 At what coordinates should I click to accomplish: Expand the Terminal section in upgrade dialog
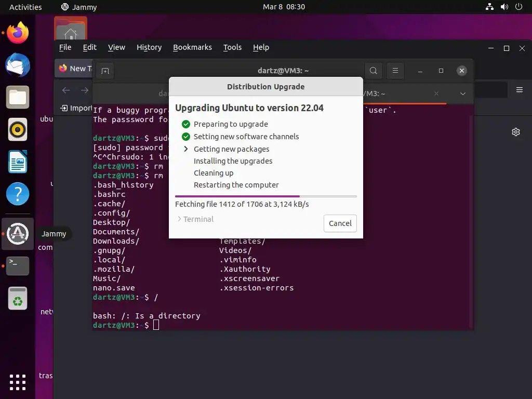(195, 219)
